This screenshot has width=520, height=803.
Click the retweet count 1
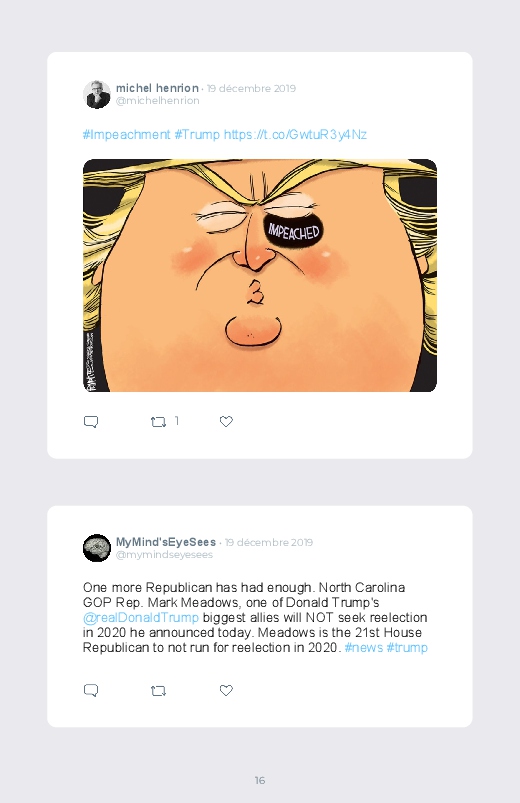[x=177, y=421]
